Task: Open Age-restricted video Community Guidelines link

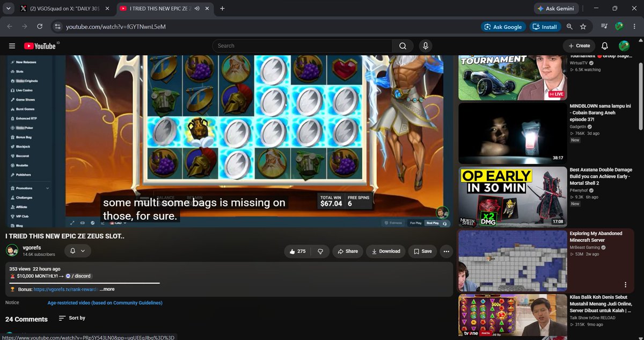Action: point(105,303)
